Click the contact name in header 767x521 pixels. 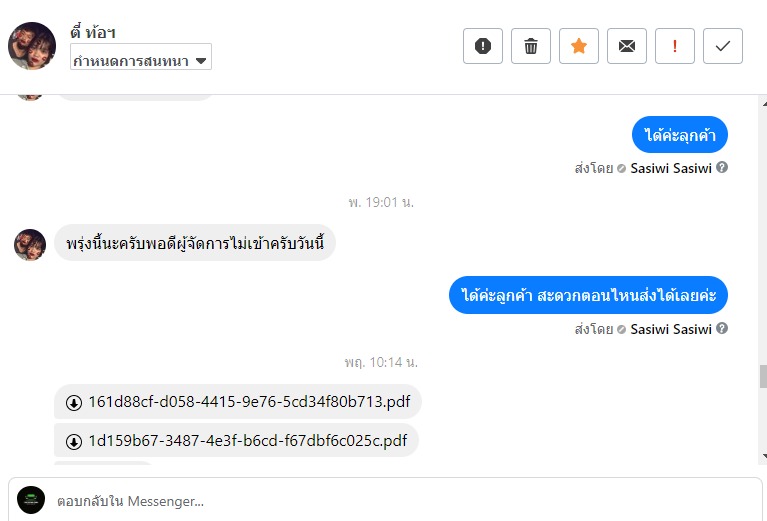click(96, 33)
